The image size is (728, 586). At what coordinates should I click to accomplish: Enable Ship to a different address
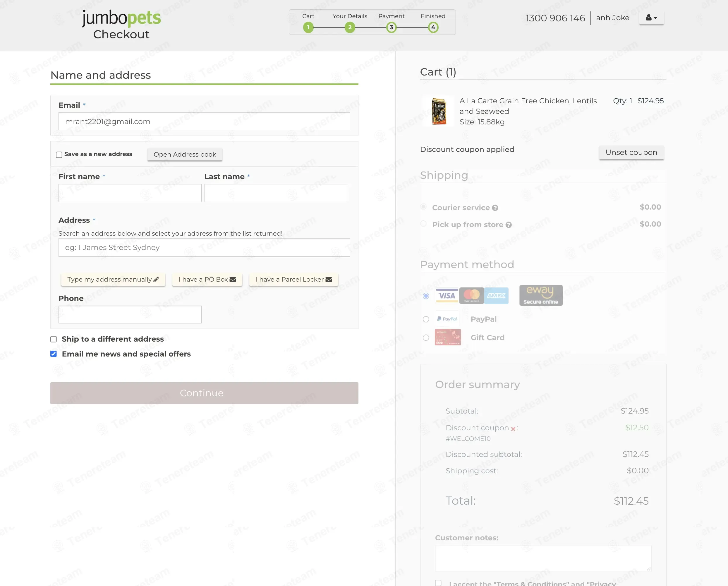point(54,339)
